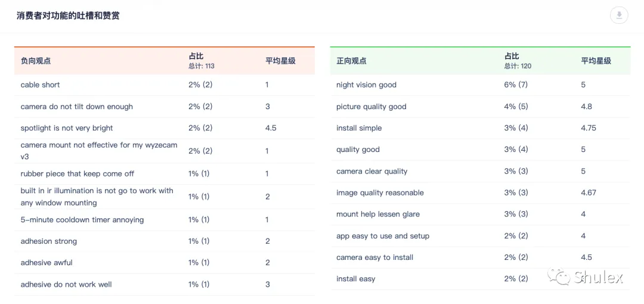Image resolution: width=644 pixels, height=304 pixels.
Task: Click the 'adhesion strong' row
Action: click(x=165, y=241)
